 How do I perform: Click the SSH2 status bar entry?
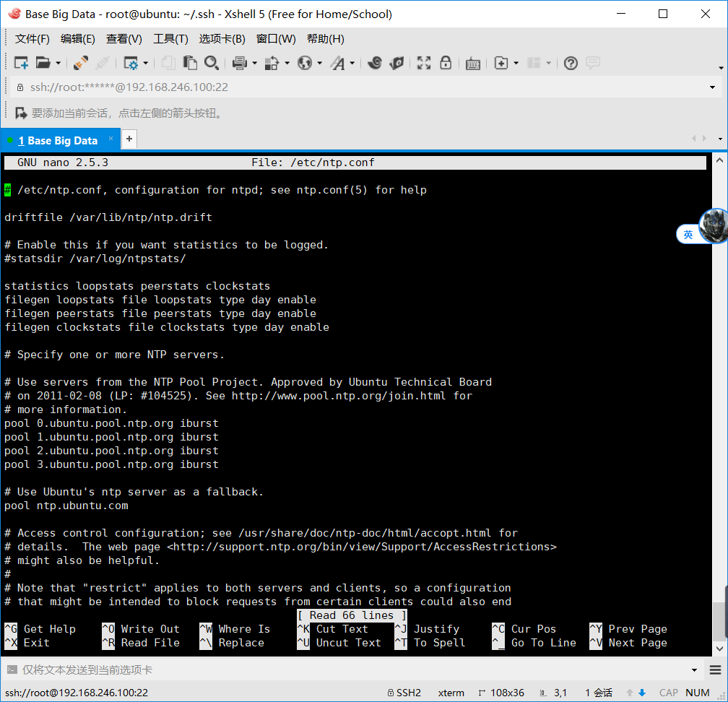click(x=404, y=693)
